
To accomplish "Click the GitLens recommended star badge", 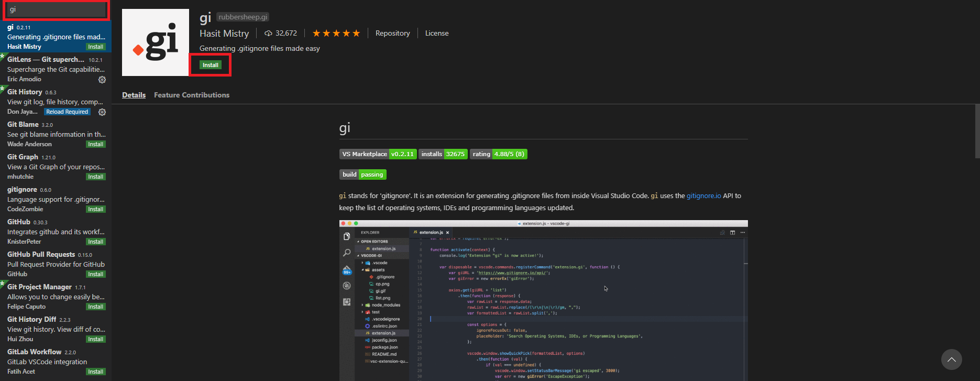I will (2, 55).
